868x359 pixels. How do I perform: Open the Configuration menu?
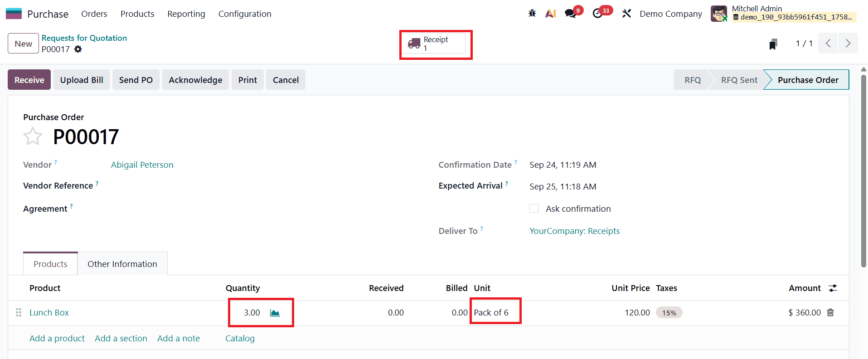[x=245, y=14]
